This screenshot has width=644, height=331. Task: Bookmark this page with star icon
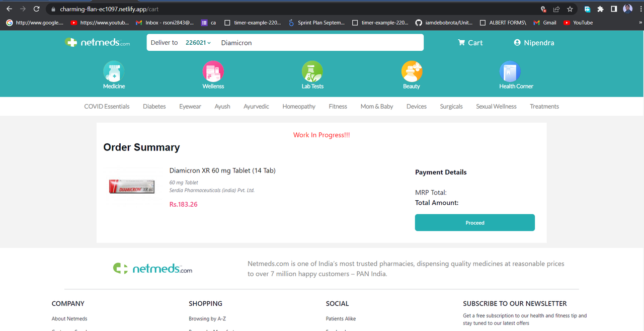(570, 9)
